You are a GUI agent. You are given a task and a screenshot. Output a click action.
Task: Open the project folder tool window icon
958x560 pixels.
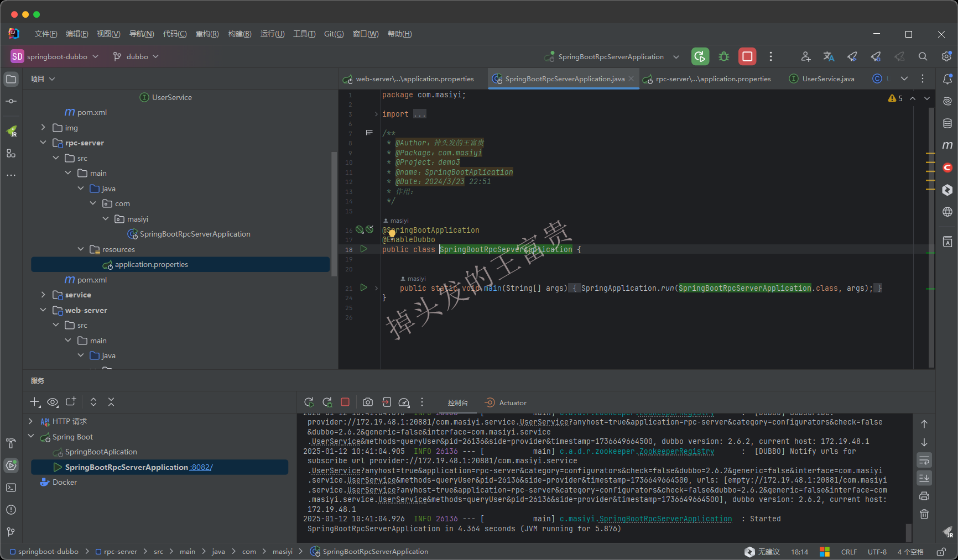[11, 79]
